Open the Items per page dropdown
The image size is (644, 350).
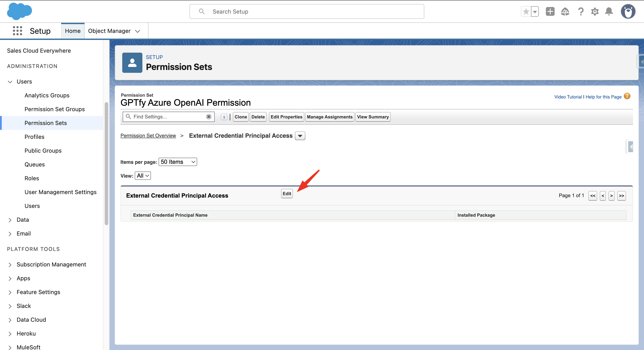[178, 162]
